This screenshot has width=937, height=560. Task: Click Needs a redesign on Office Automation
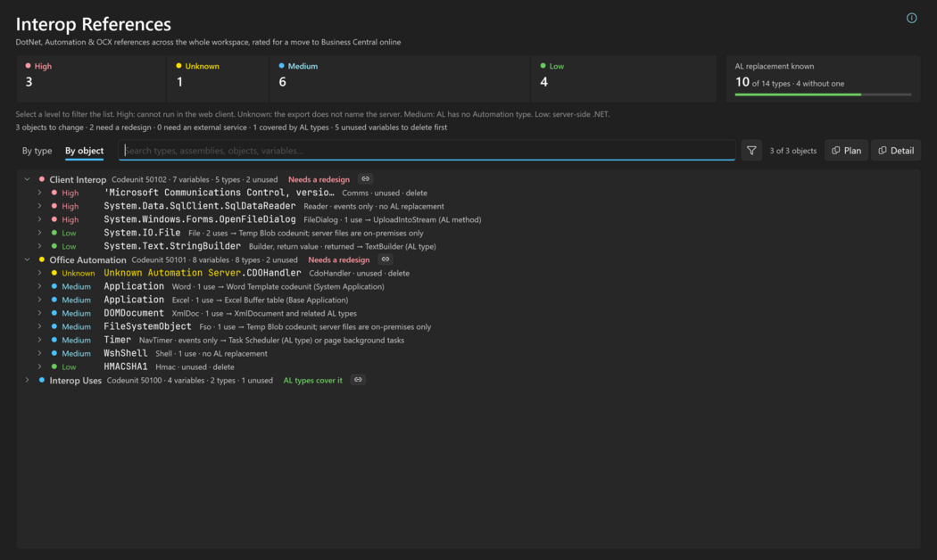[339, 259]
